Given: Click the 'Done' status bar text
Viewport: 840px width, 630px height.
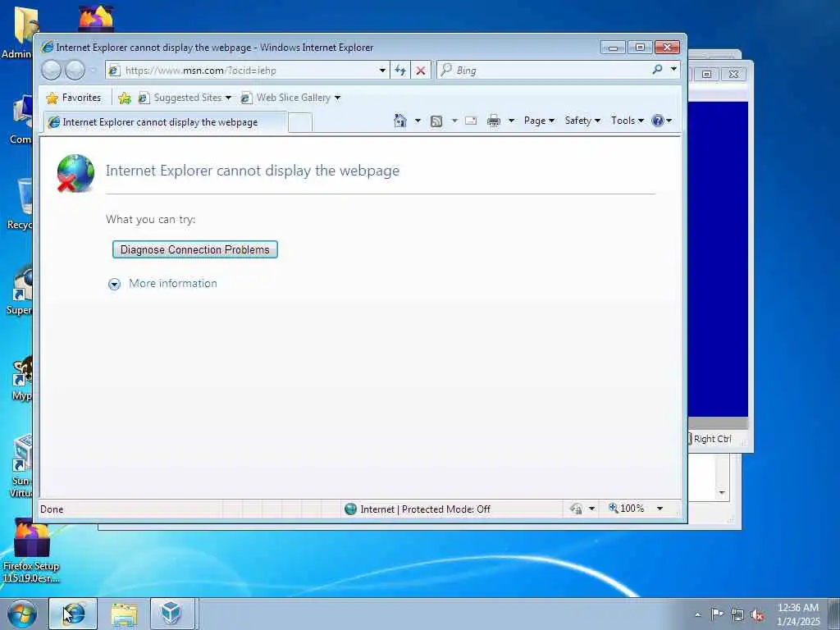Looking at the screenshot, I should 52,509.
